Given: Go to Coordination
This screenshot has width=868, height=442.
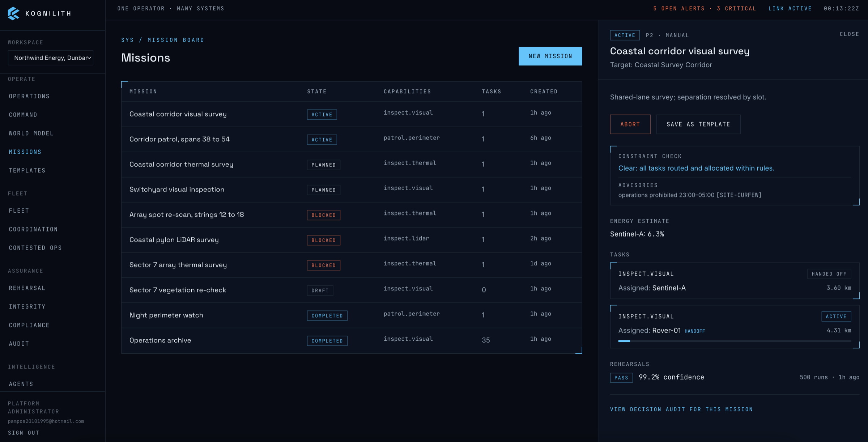Looking at the screenshot, I should click(33, 229).
